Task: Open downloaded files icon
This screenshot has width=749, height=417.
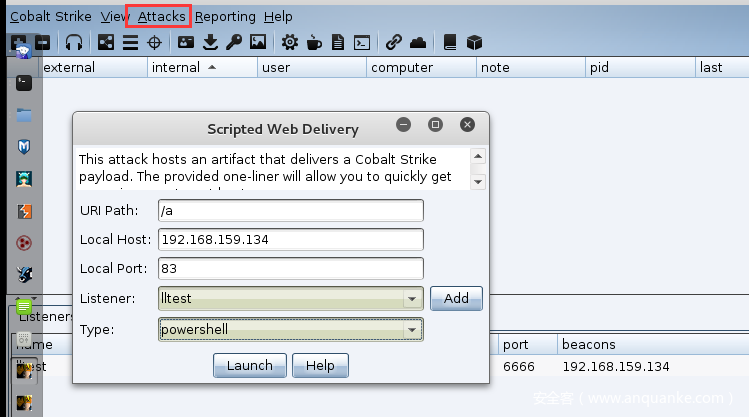Action: point(210,43)
